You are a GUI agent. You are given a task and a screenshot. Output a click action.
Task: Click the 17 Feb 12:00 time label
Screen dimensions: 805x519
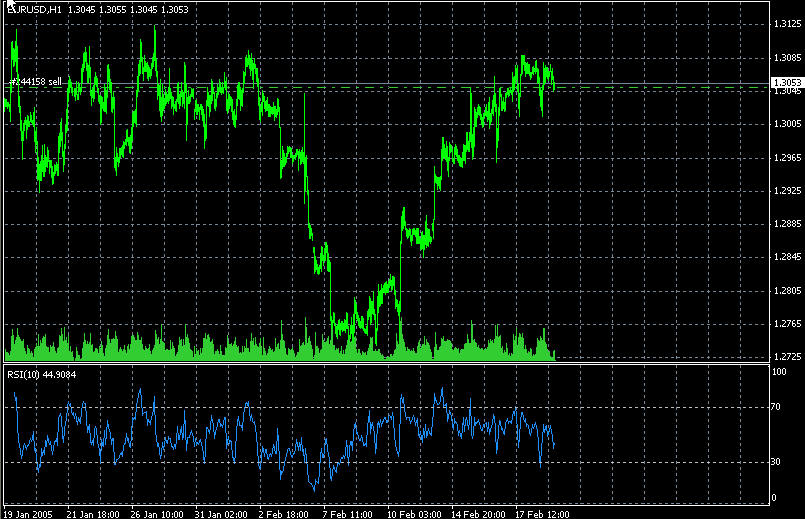coord(543,513)
